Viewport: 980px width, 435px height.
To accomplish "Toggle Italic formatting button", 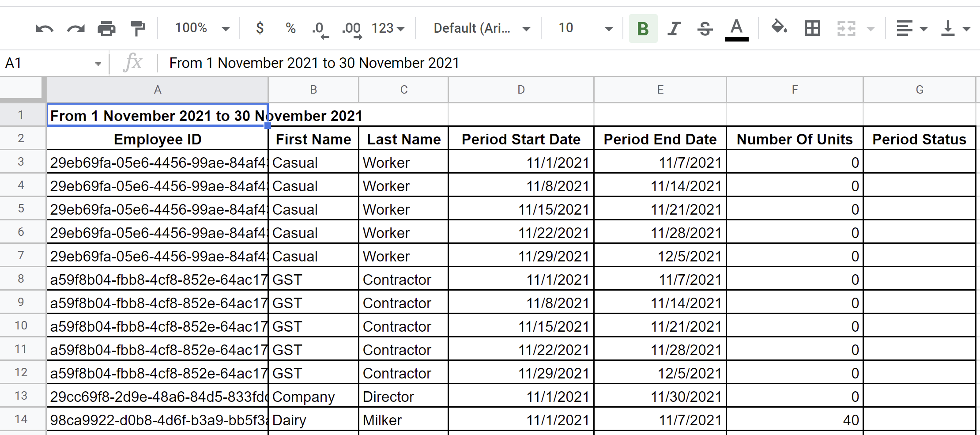I will (x=674, y=28).
